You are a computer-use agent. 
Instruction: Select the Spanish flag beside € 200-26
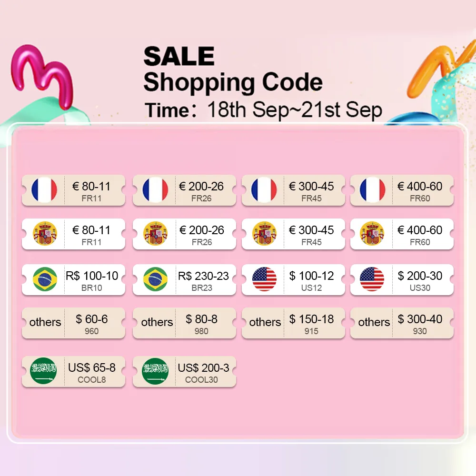click(155, 233)
